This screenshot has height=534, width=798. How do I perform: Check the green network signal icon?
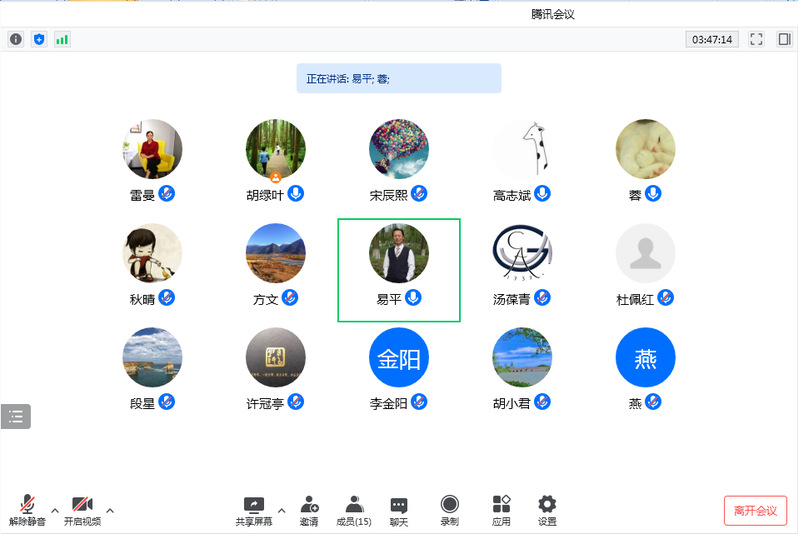pos(62,39)
